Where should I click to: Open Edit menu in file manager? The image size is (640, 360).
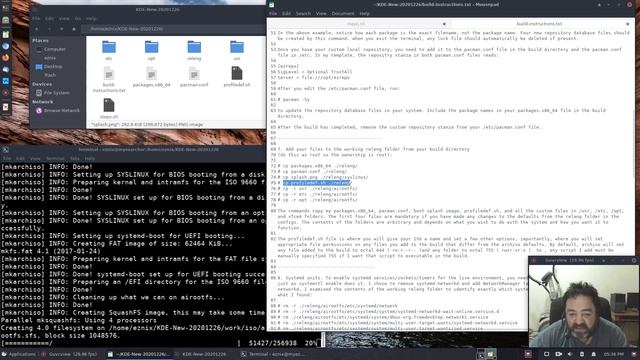[x=49, y=18]
